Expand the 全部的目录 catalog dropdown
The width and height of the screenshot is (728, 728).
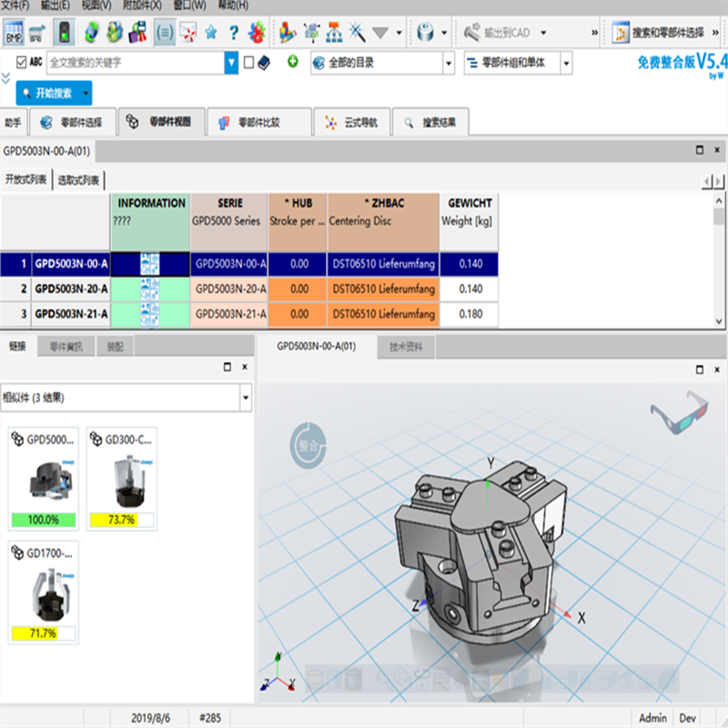point(448,63)
